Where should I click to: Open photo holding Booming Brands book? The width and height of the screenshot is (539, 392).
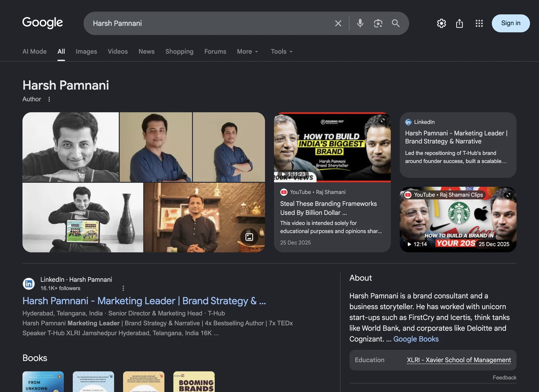coord(83,218)
